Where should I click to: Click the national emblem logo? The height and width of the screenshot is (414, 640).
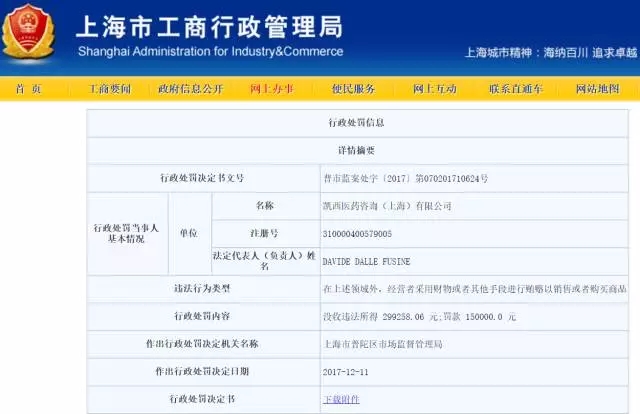click(28, 32)
